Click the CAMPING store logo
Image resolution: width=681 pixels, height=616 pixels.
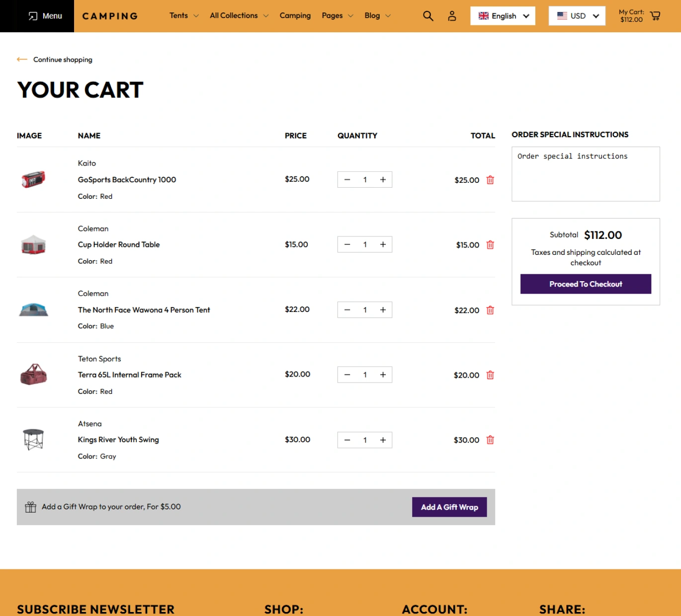[x=110, y=16]
